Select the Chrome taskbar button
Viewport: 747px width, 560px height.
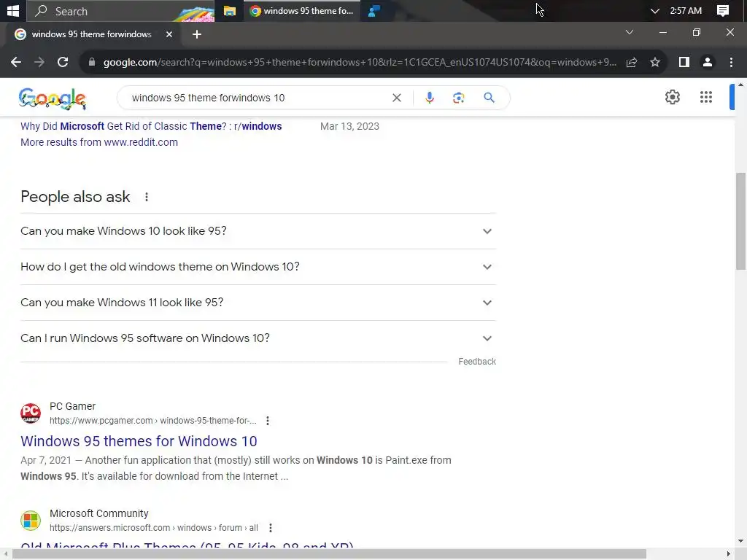tap(303, 11)
